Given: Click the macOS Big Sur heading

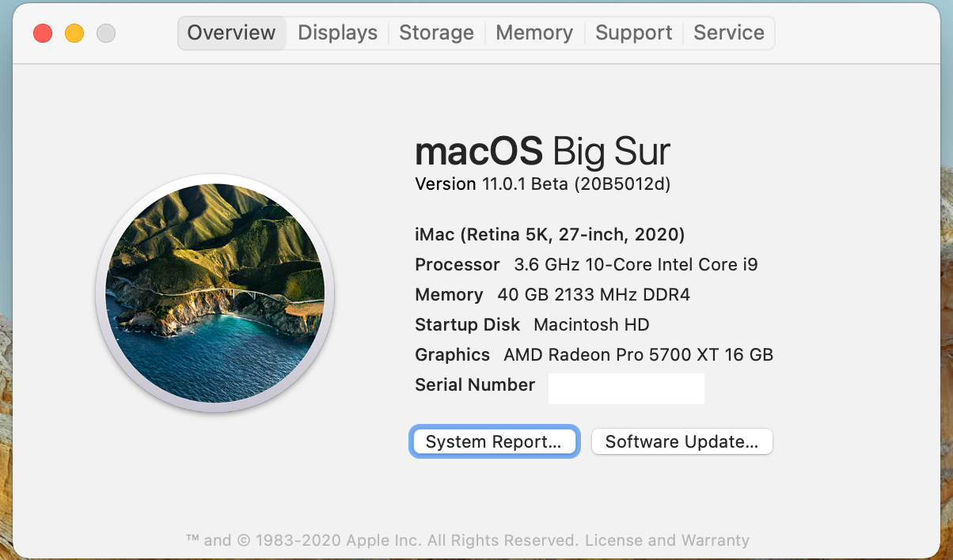Looking at the screenshot, I should coord(542,150).
